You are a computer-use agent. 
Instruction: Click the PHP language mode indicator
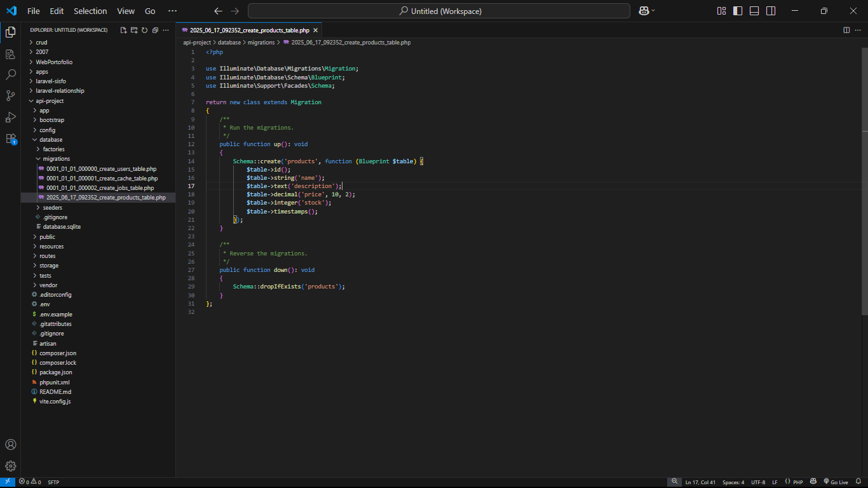[x=794, y=482]
